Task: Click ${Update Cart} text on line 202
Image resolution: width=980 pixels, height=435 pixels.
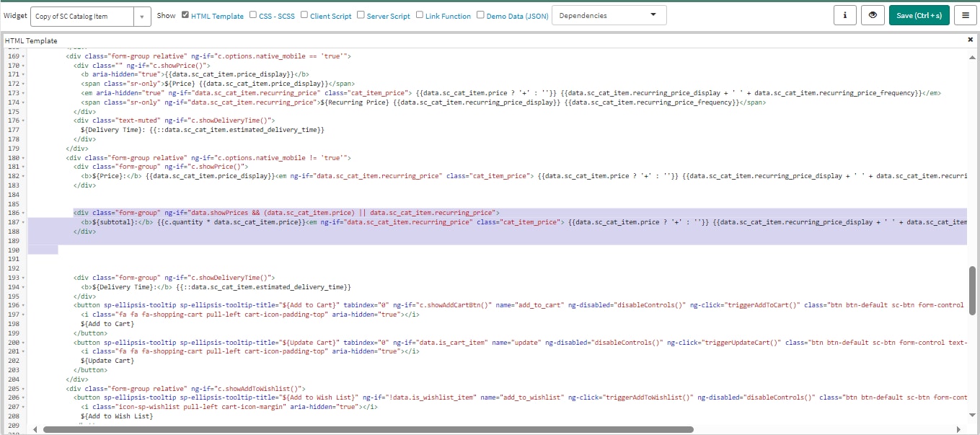Action: [107, 361]
